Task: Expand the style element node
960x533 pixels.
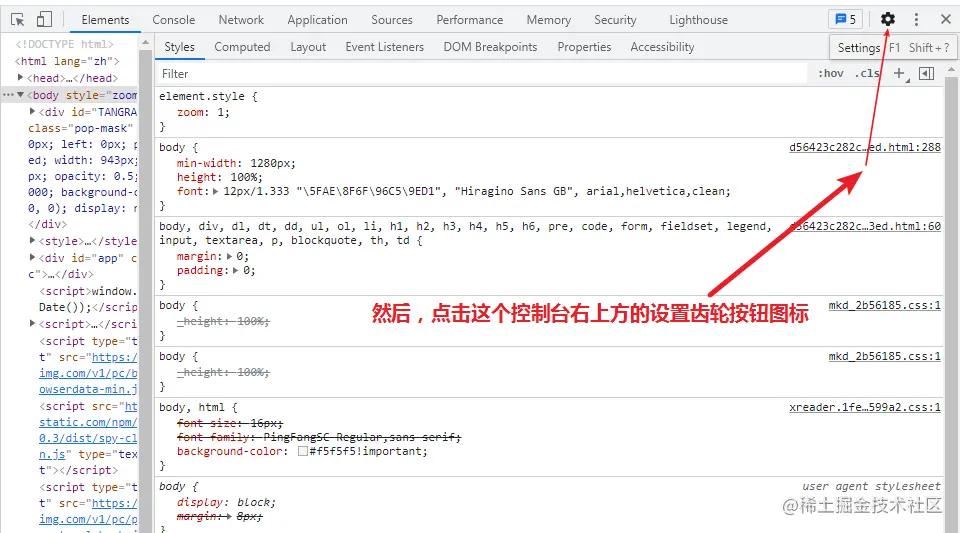Action: (x=32, y=240)
